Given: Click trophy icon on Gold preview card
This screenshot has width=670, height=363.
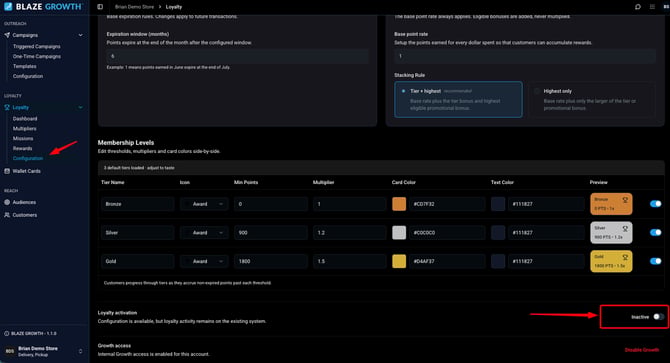Looking at the screenshot, I should pos(625,257).
